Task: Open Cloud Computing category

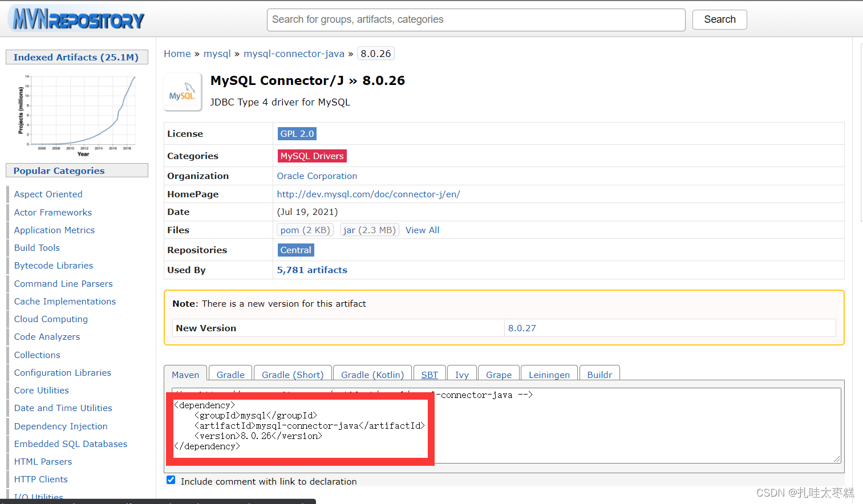Action: pyautogui.click(x=51, y=319)
